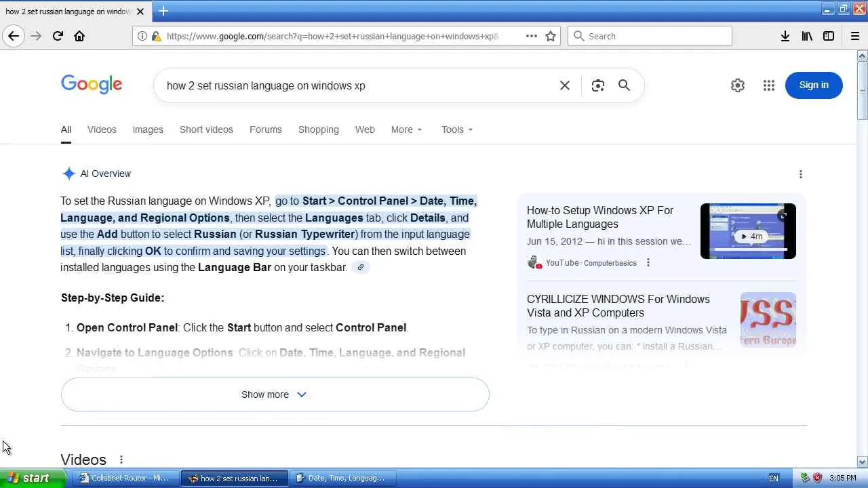Viewport: 868px width, 488px height.
Task: Click the page vertical scrollbar thumb
Action: 862,90
